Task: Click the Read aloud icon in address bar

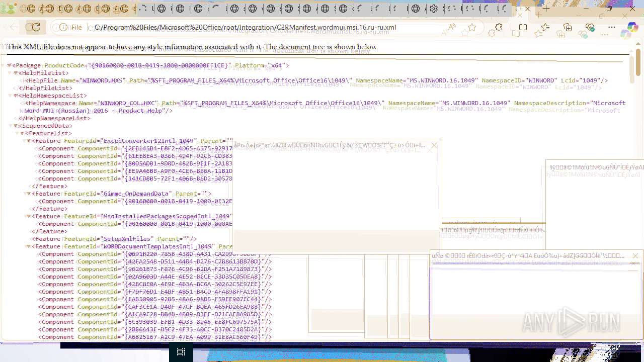Action: tap(452, 27)
